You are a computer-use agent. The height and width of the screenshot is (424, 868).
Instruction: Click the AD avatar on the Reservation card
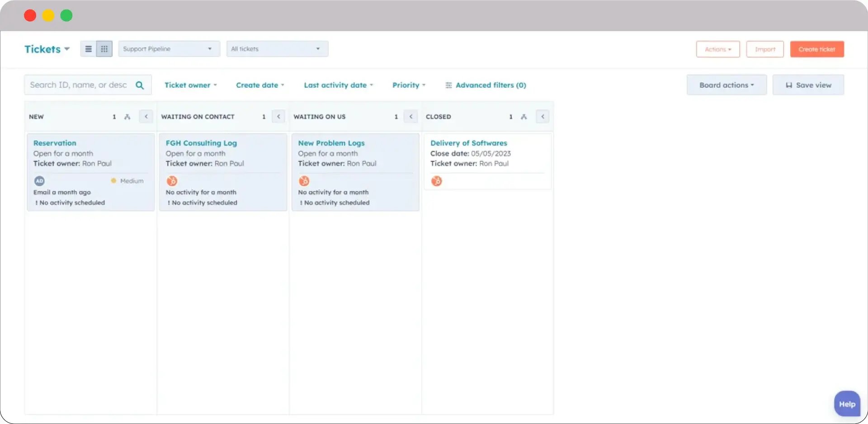(39, 180)
